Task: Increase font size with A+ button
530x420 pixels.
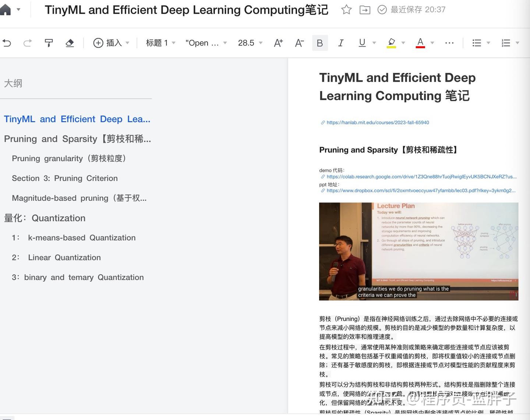Action: click(278, 43)
